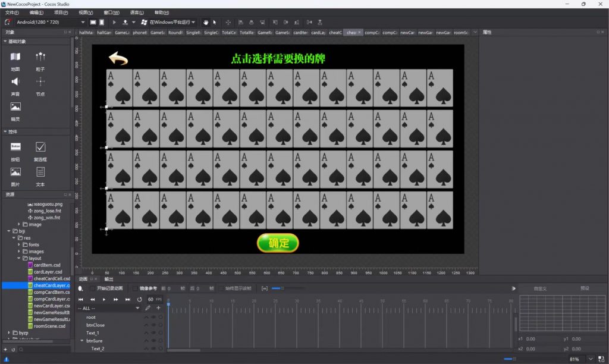Choose the 节点 (Node) object icon
This screenshot has width=609, height=364.
coord(40,83)
